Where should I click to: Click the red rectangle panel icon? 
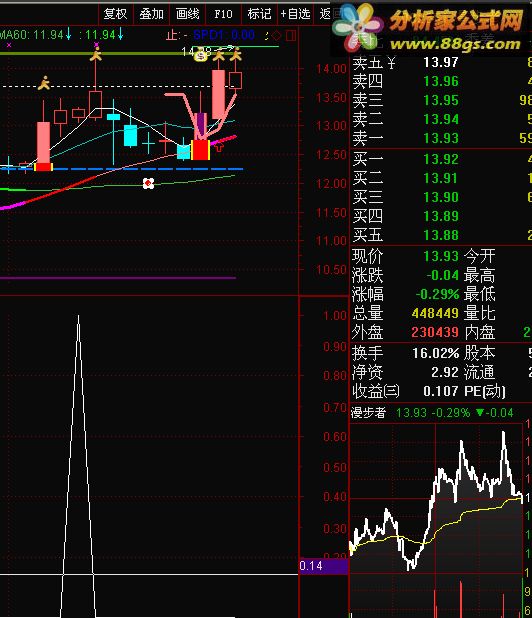pyautogui.click(x=291, y=36)
